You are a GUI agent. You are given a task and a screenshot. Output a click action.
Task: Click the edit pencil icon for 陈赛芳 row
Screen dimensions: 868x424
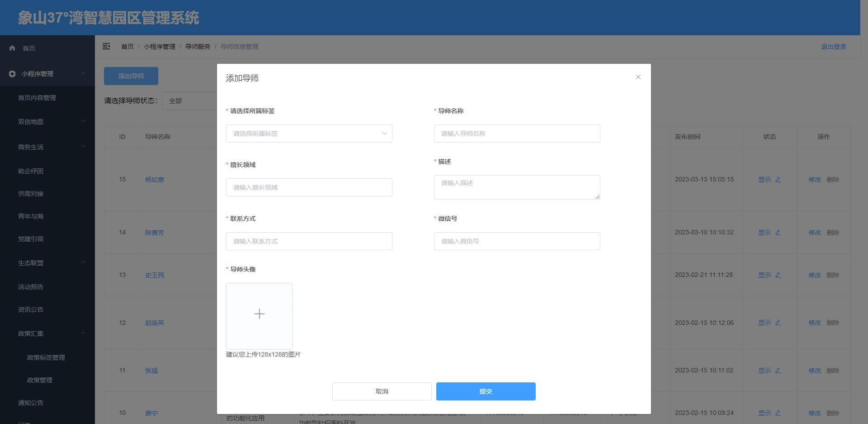click(778, 233)
